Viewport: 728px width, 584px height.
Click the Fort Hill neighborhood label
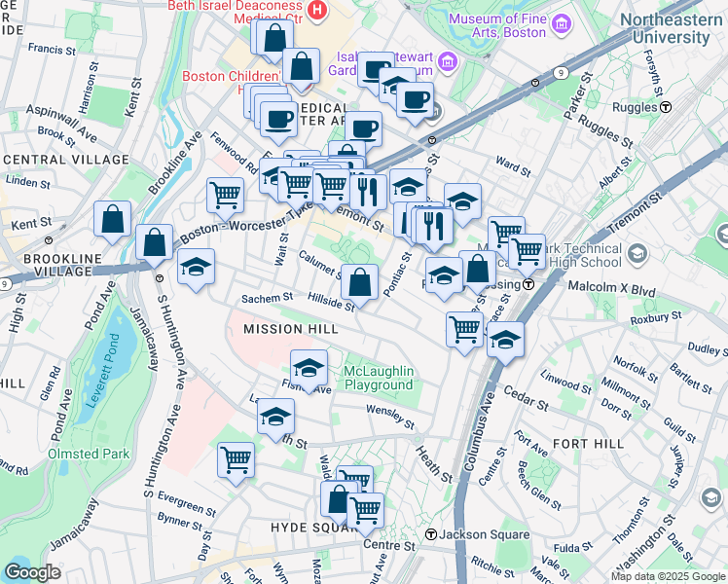click(588, 444)
